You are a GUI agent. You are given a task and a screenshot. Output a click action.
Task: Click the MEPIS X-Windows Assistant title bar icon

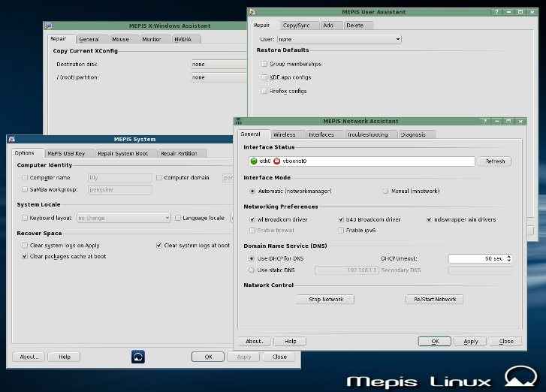click(x=48, y=26)
